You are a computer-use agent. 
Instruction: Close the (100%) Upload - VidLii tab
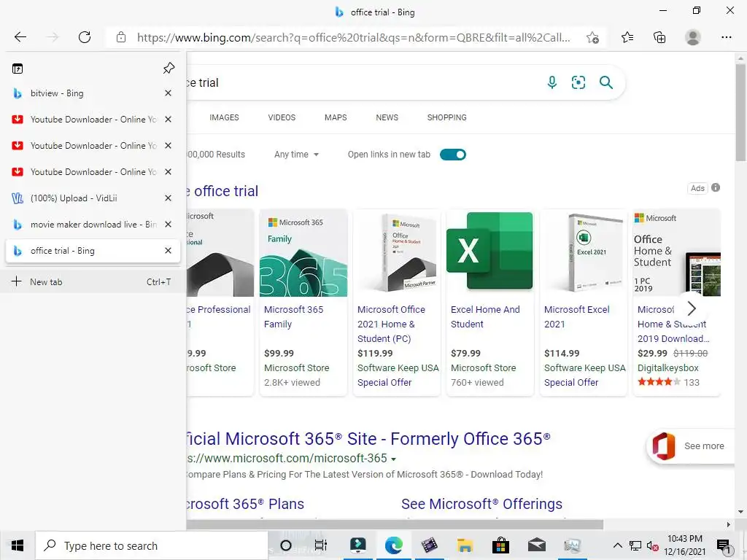(169, 198)
